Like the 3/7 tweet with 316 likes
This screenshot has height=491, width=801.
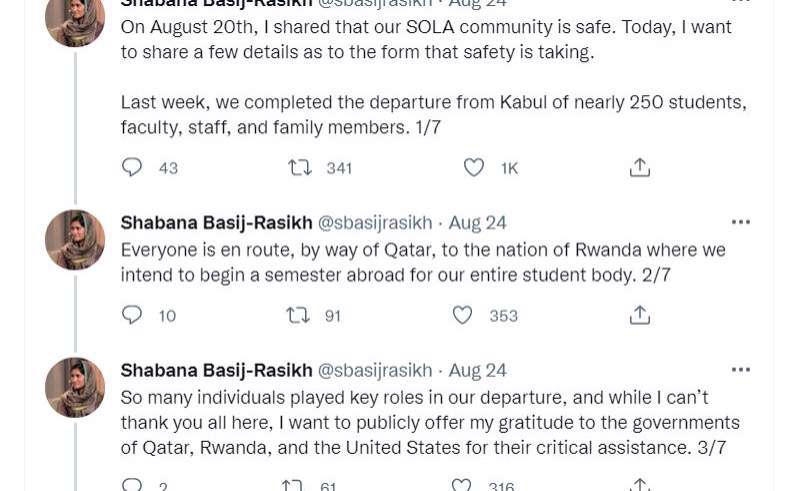461,486
